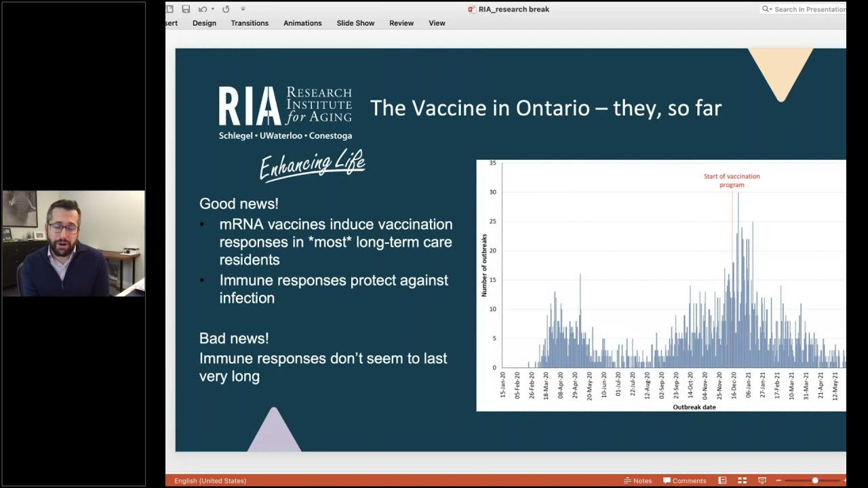868x488 pixels.
Task: Open the Undo history dropdown arrow
Action: point(212,9)
